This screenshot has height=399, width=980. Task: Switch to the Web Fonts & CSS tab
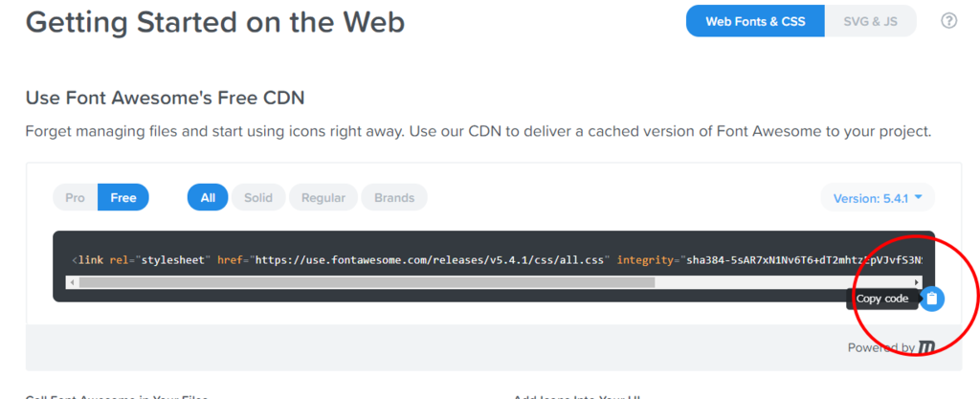756,21
